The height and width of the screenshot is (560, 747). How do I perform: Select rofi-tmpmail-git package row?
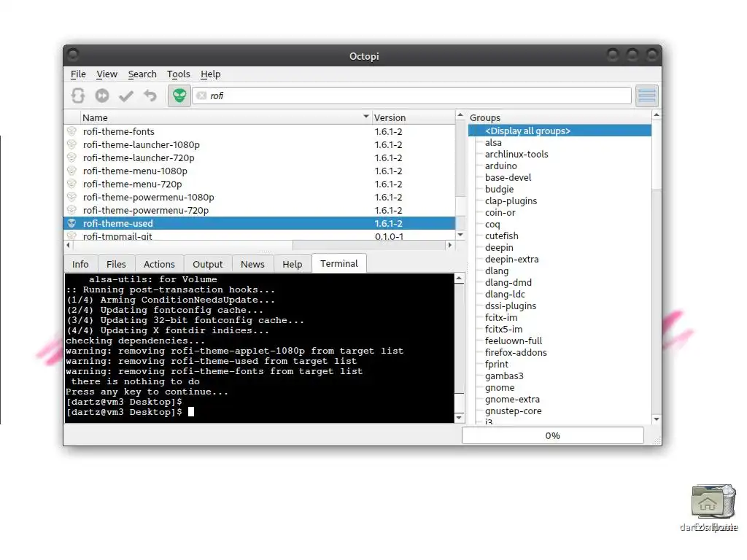click(x=260, y=236)
